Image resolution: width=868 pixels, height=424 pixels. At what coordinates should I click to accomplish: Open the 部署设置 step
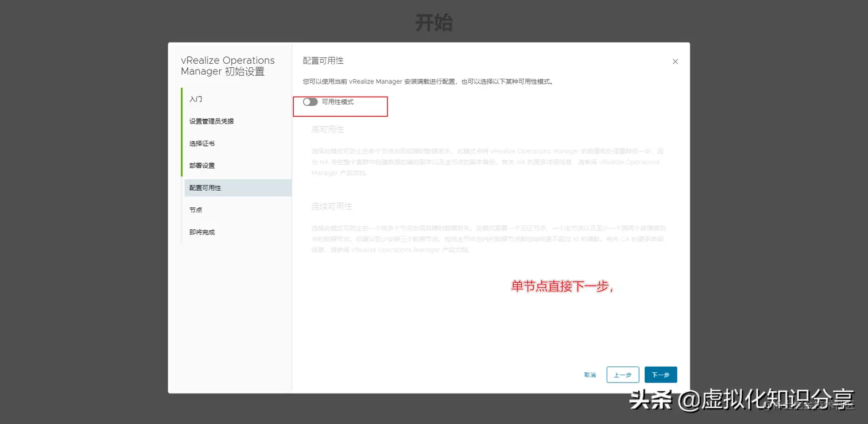pos(202,165)
